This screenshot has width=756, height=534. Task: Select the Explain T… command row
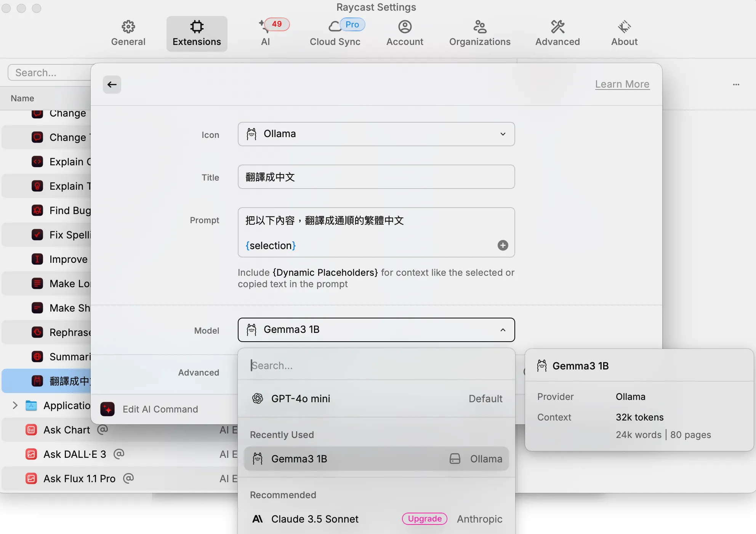click(46, 186)
